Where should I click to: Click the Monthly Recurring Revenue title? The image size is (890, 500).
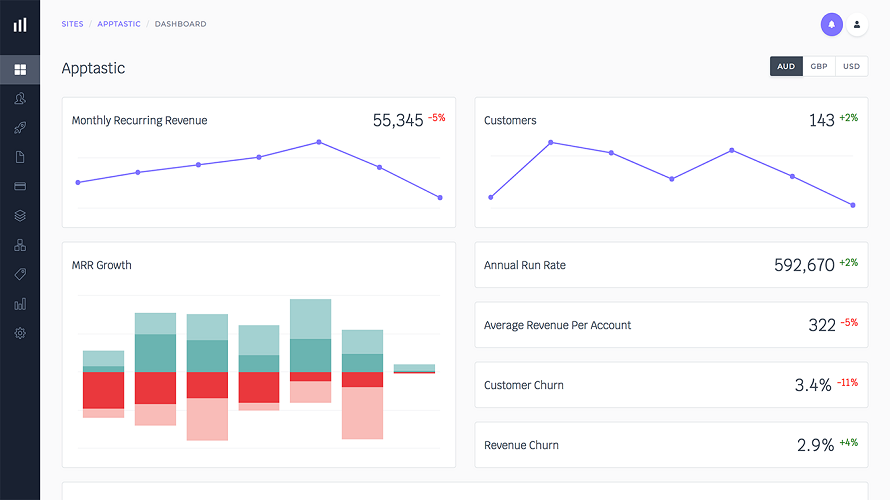(x=139, y=120)
